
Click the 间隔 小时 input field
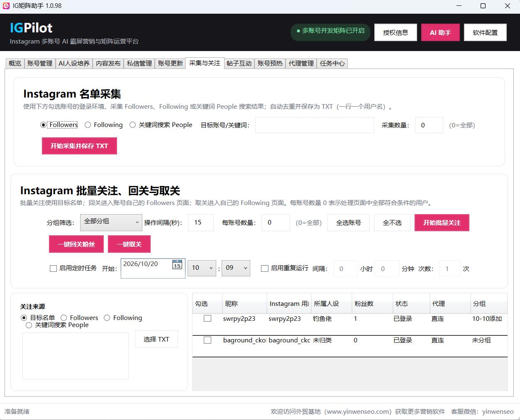point(346,269)
